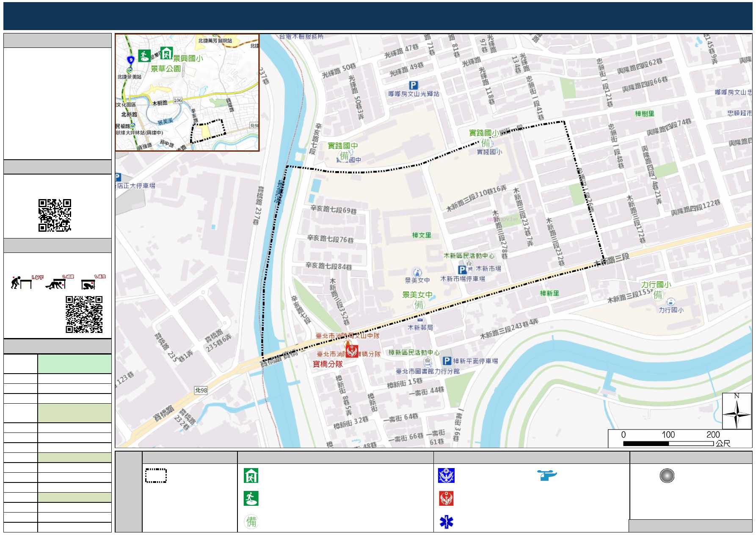Click the community center icon below 樟新區民活動中心
This screenshot has width=756, height=535.
428,361
